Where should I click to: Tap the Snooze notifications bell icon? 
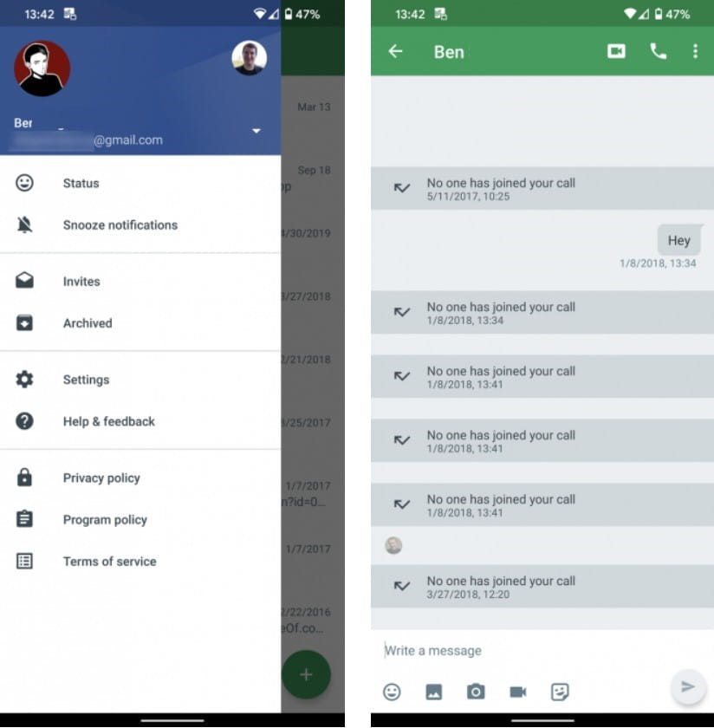click(x=23, y=224)
